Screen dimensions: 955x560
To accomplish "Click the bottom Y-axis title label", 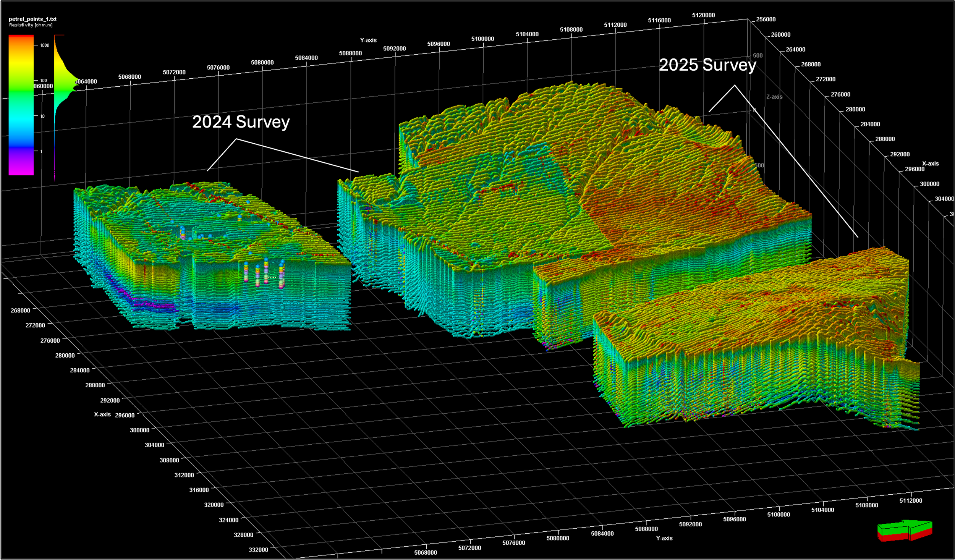I will 664,538.
